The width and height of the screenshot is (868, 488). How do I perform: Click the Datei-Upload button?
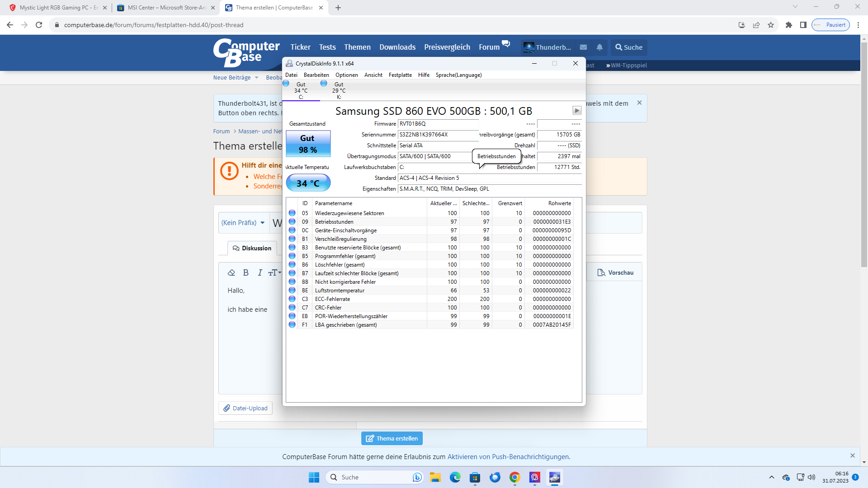(245, 408)
